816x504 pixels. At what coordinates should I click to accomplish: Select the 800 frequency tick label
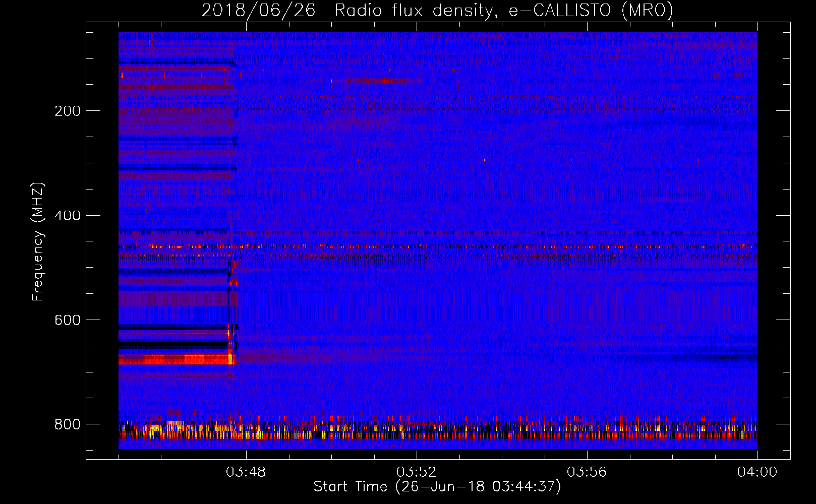click(x=68, y=424)
